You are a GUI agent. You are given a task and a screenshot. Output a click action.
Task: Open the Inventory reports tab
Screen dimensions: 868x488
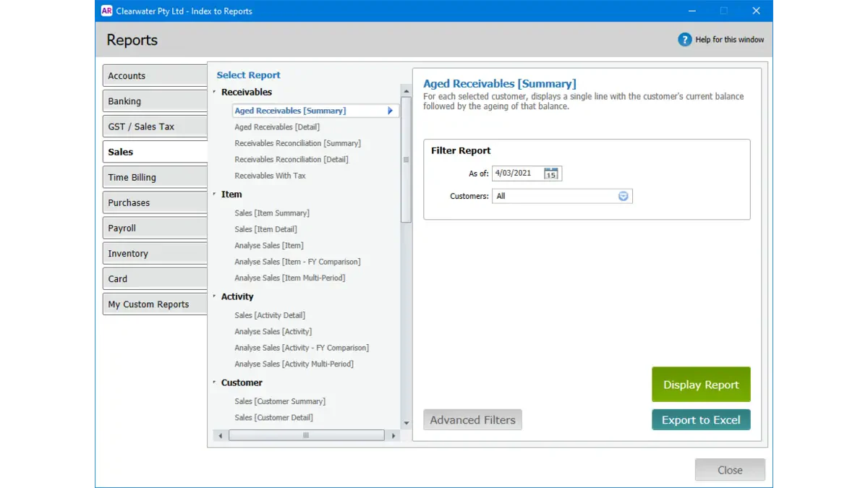tap(155, 254)
